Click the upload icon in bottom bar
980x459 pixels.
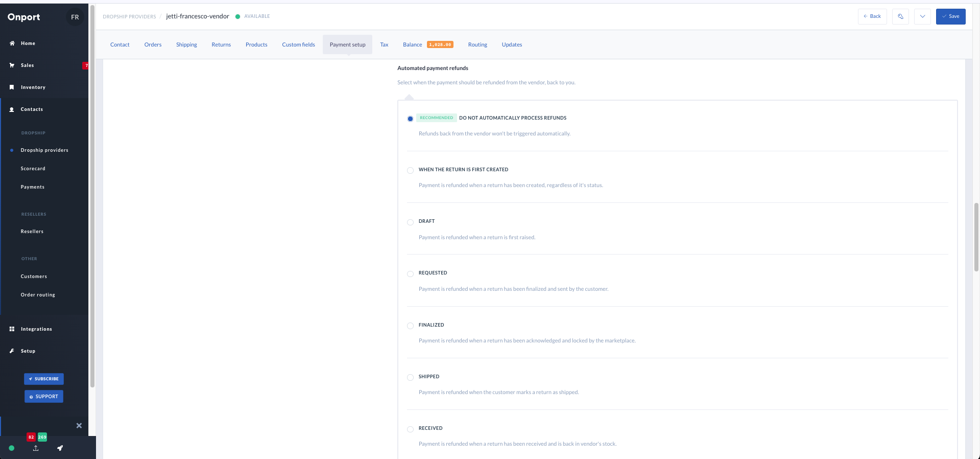pyautogui.click(x=36, y=448)
